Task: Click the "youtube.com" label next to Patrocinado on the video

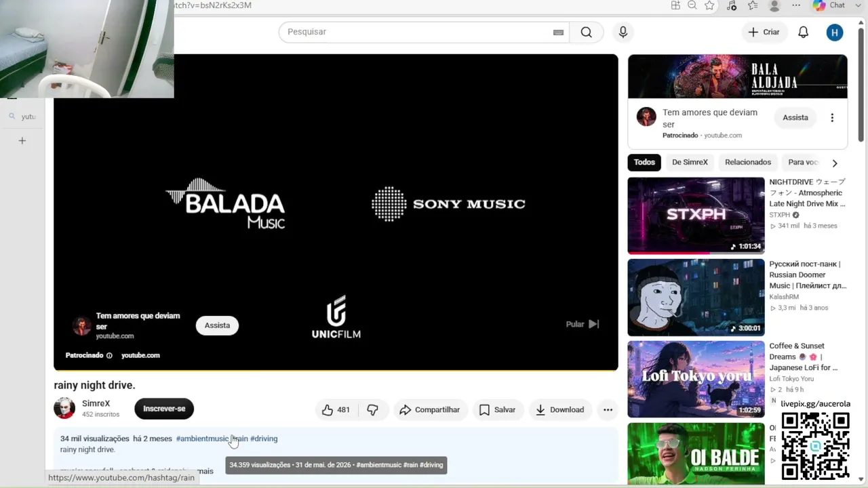Action: (x=140, y=355)
